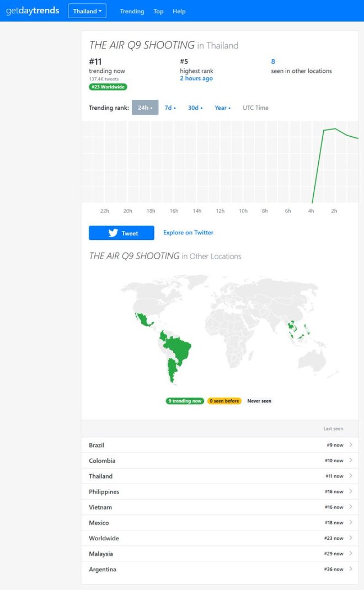Open the Malaysia location row
This screenshot has width=364, height=590.
(220, 554)
